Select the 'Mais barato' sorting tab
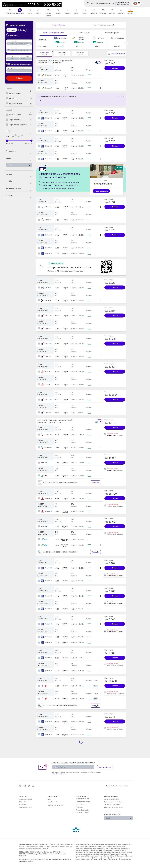 [x=62, y=54]
